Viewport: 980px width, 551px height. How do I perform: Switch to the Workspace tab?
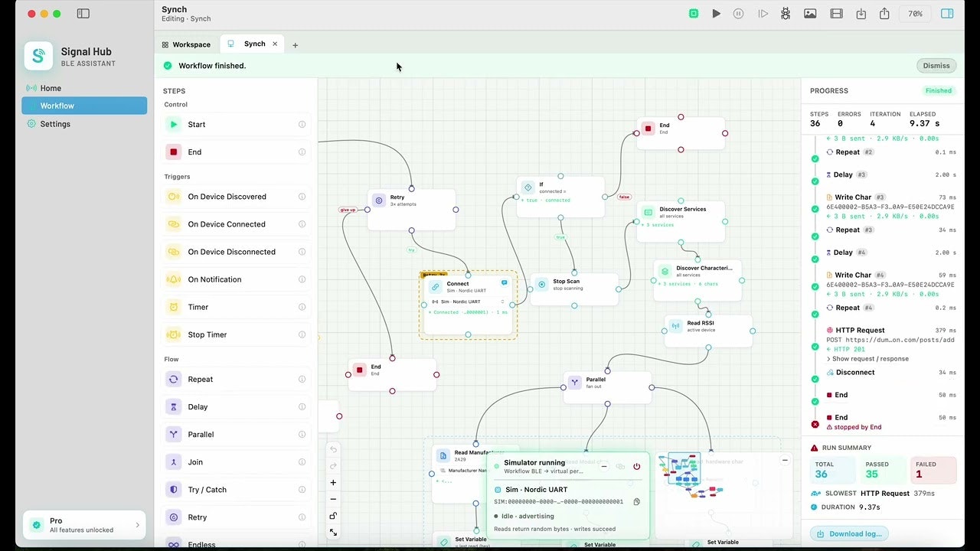tap(186, 44)
